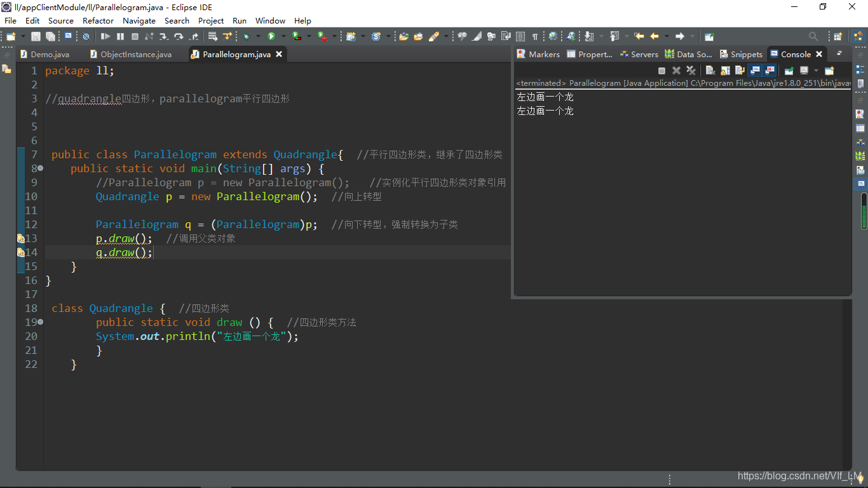This screenshot has width=868, height=488.
Task: Click the Last Edit Location arrow icon
Action: coord(639,36)
